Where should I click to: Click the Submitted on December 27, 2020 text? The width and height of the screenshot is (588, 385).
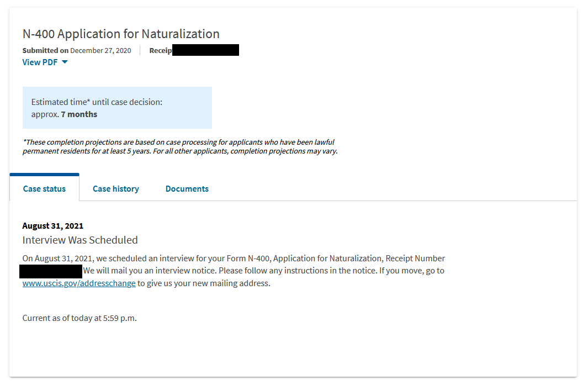pyautogui.click(x=77, y=50)
